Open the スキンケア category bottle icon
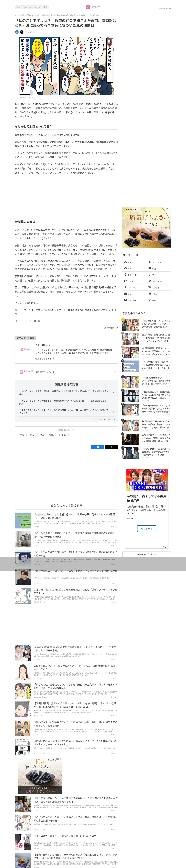This screenshot has width=186, height=868. [126, 275]
